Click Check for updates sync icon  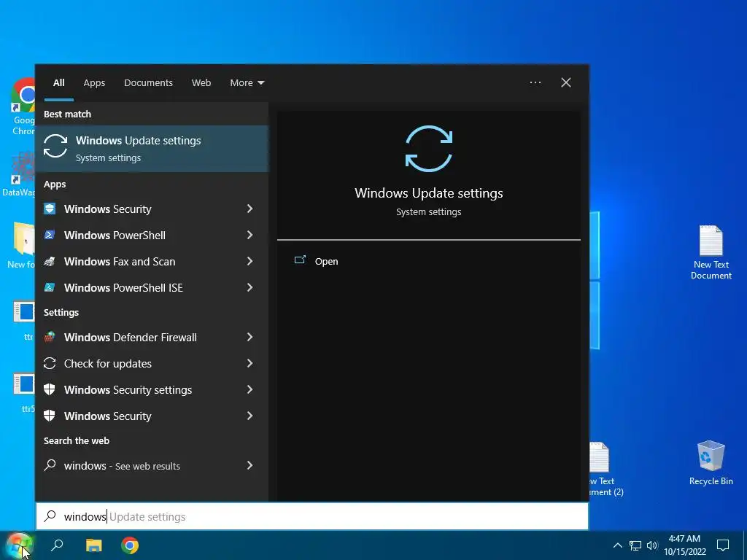[x=50, y=363]
